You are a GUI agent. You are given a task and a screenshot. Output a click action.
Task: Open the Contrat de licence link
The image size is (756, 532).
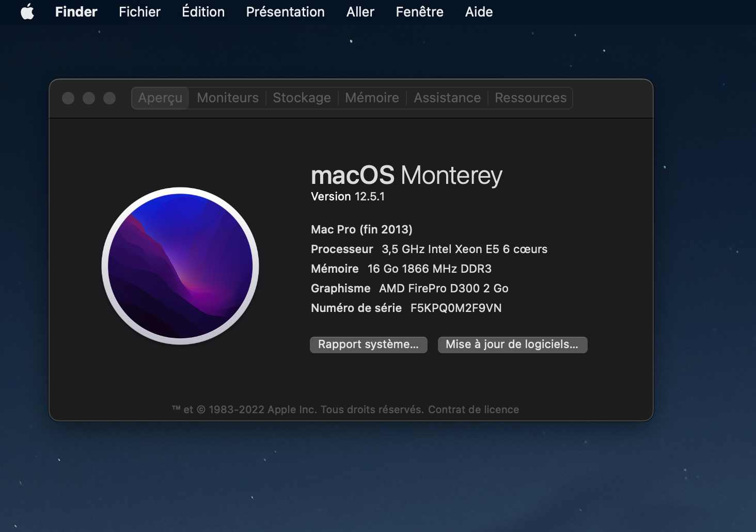tap(473, 410)
